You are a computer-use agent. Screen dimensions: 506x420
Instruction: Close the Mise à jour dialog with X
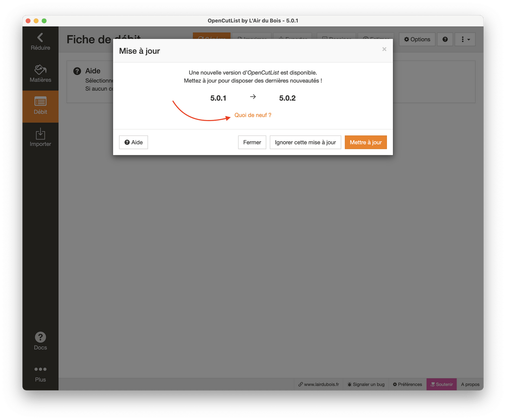pyautogui.click(x=384, y=49)
